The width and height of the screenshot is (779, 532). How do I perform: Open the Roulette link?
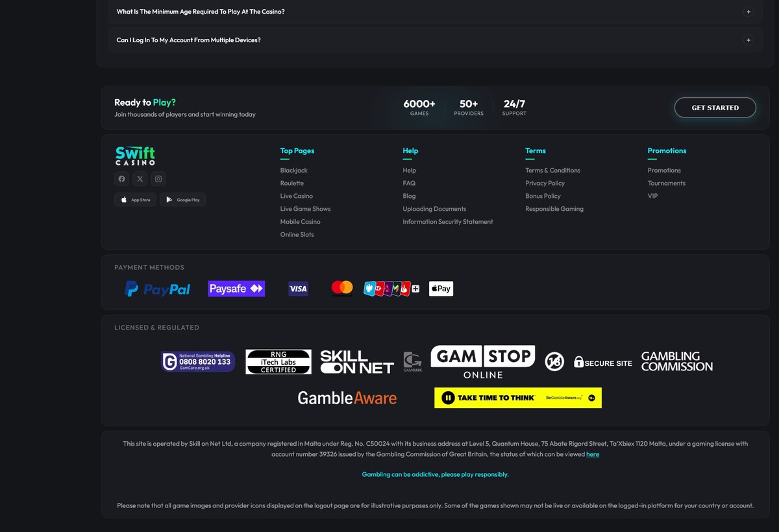292,183
